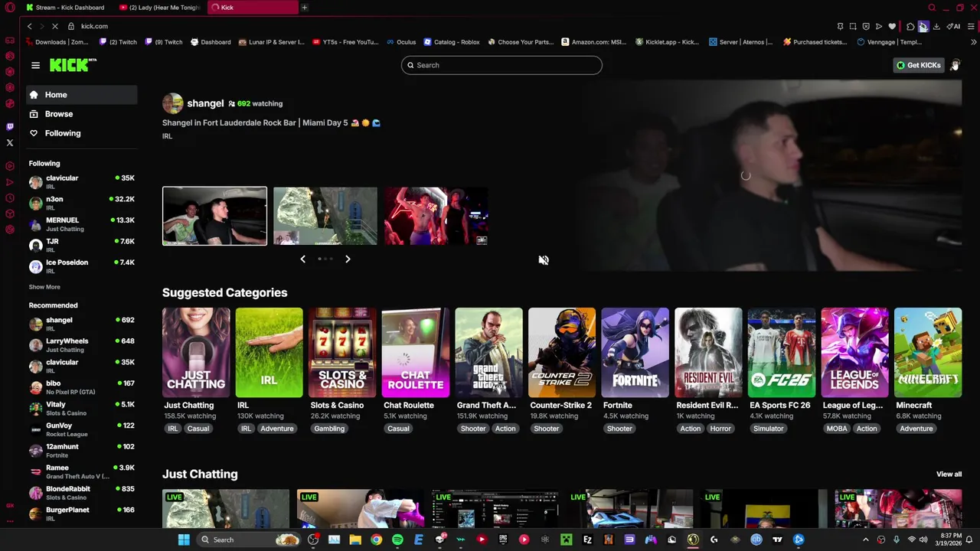Select the third neon-lit stream thumbnail
The height and width of the screenshot is (551, 980).
(x=436, y=216)
